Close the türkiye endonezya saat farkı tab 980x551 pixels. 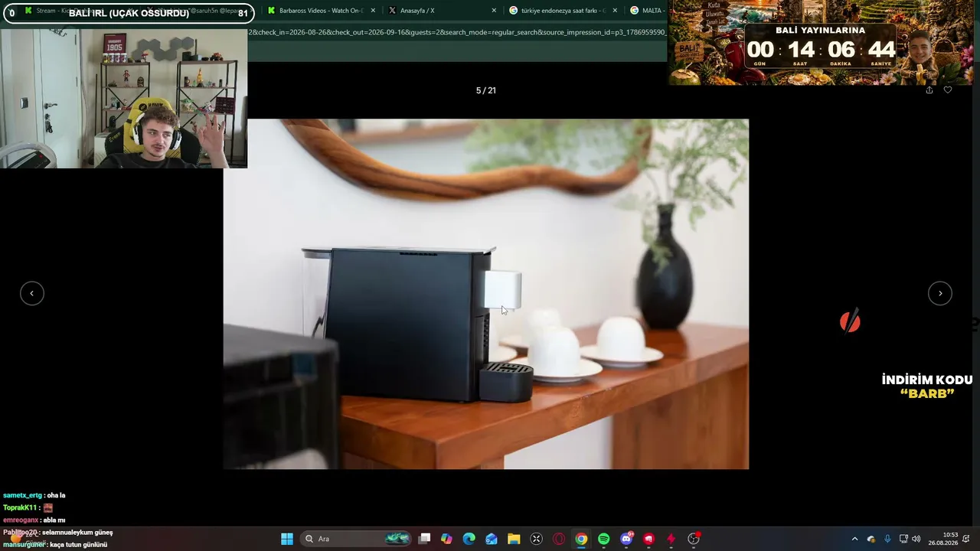point(615,11)
